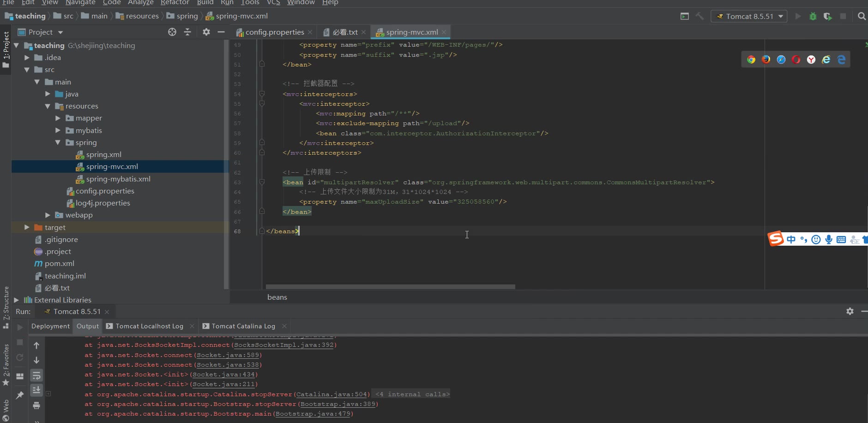Viewport: 868px width, 423px height.
Task: Click the print icon in Run panel
Action: tap(36, 405)
